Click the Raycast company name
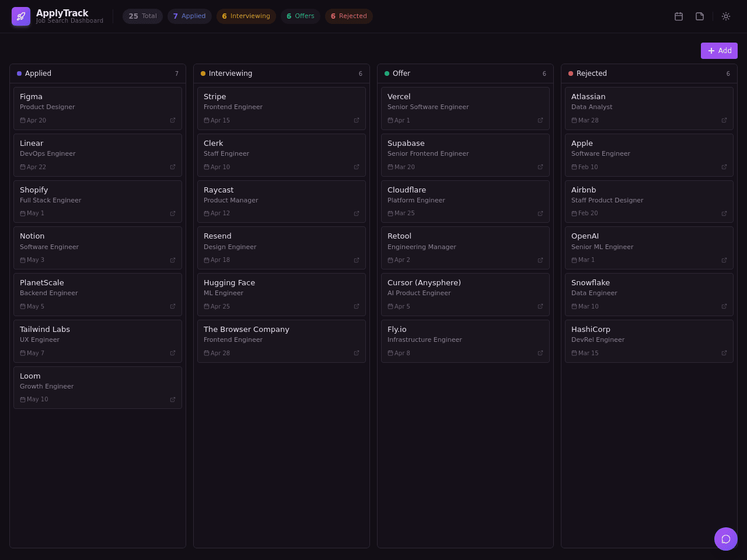Viewport: 747px width, 560px height. click(218, 190)
